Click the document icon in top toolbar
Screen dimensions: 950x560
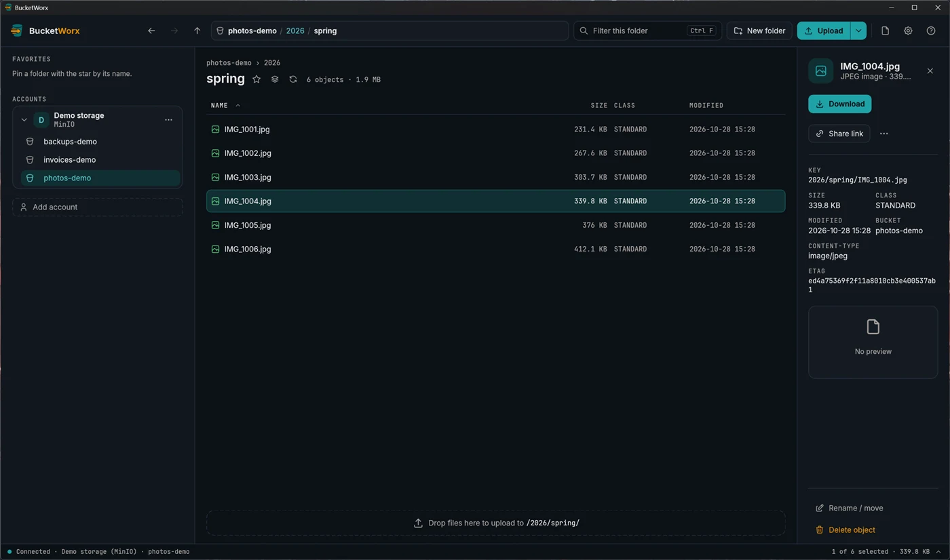[885, 31]
